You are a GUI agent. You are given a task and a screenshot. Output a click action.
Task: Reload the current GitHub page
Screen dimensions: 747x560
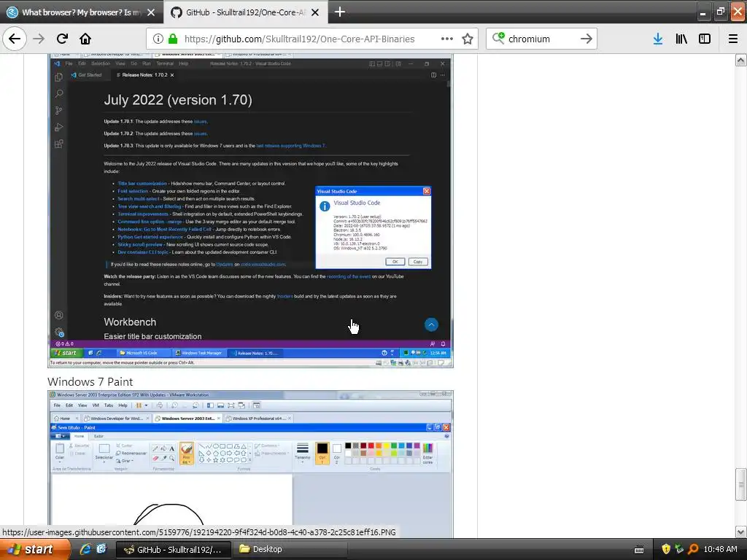click(63, 39)
